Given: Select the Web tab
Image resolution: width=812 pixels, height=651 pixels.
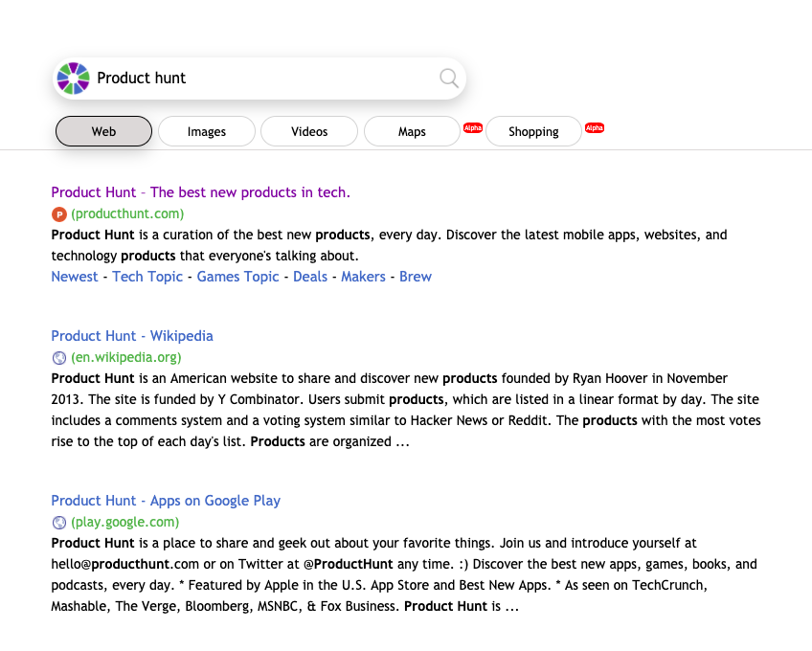Looking at the screenshot, I should (103, 131).
